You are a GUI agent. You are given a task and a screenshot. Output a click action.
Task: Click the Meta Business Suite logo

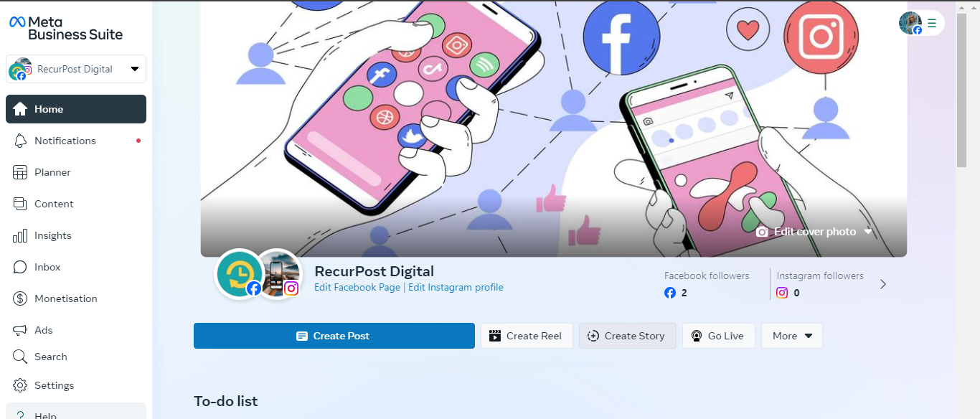pyautogui.click(x=66, y=28)
